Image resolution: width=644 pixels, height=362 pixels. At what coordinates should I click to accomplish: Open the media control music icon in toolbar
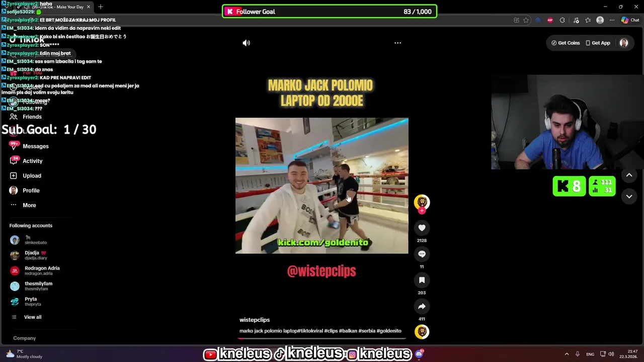pyautogui.click(x=575, y=20)
